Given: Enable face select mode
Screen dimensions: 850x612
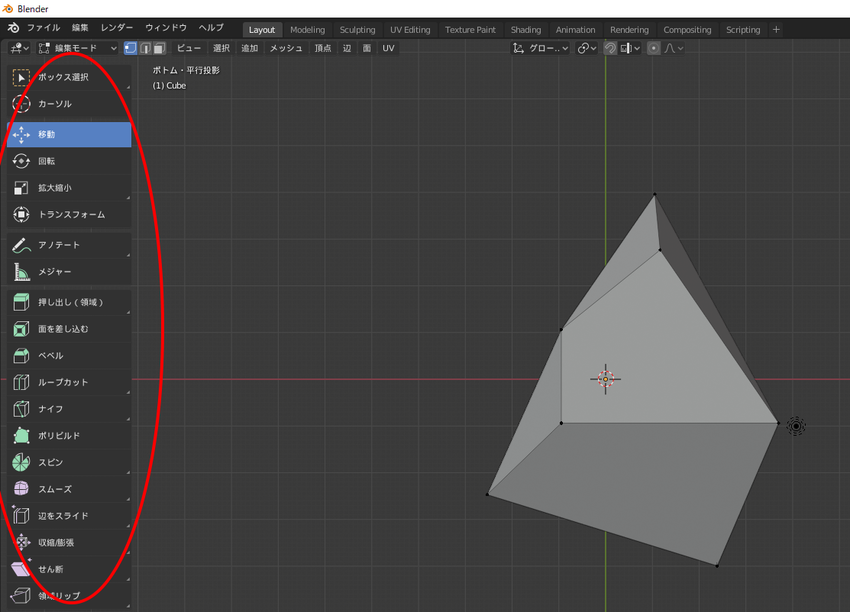Looking at the screenshot, I should point(159,48).
